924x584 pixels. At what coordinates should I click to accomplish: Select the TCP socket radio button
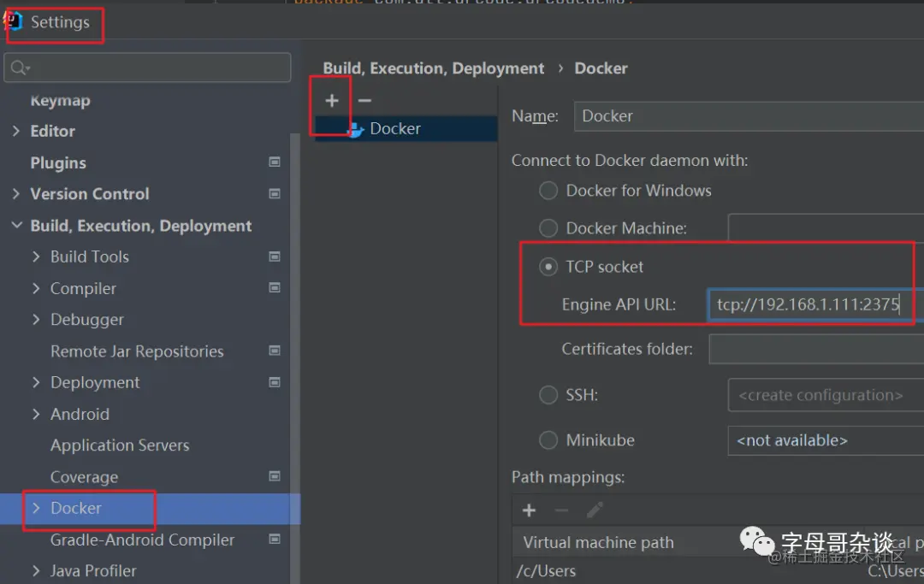(x=548, y=268)
